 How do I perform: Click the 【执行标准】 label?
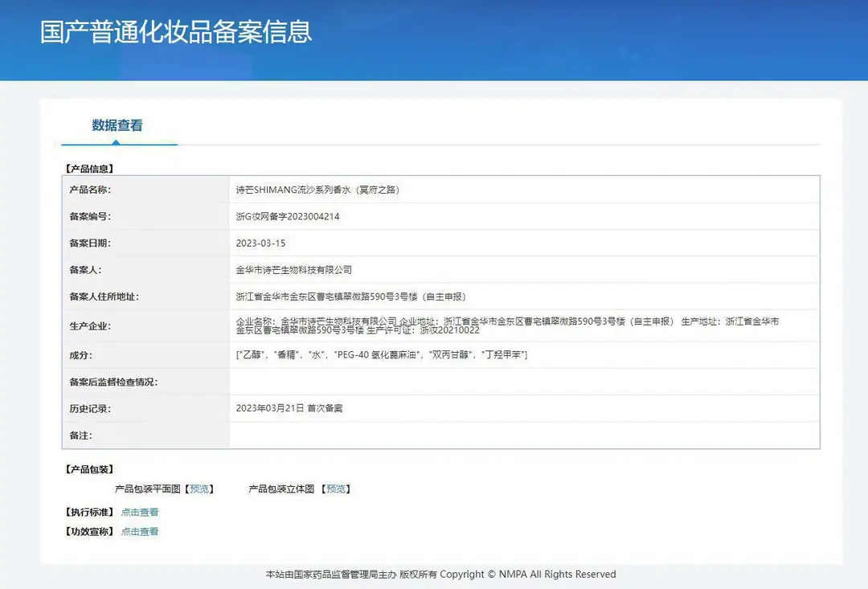click(x=89, y=512)
